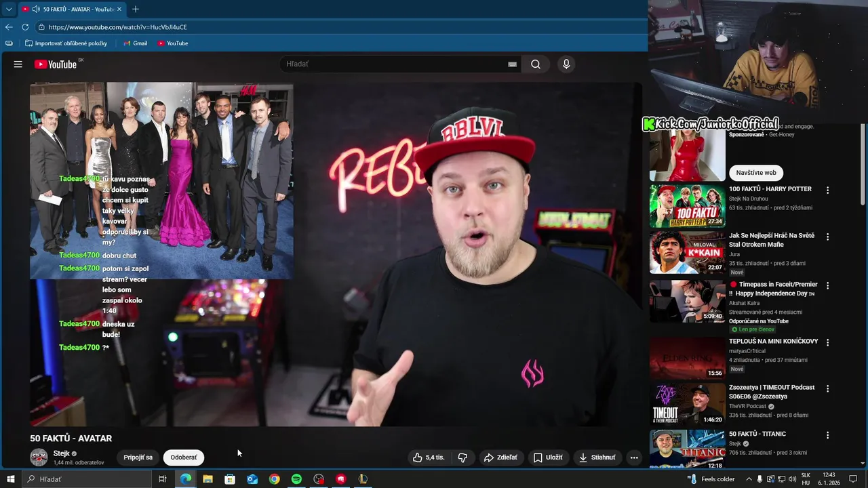This screenshot has width=868, height=488.
Task: Open the Gmail bookmark
Action: pyautogui.click(x=135, y=43)
